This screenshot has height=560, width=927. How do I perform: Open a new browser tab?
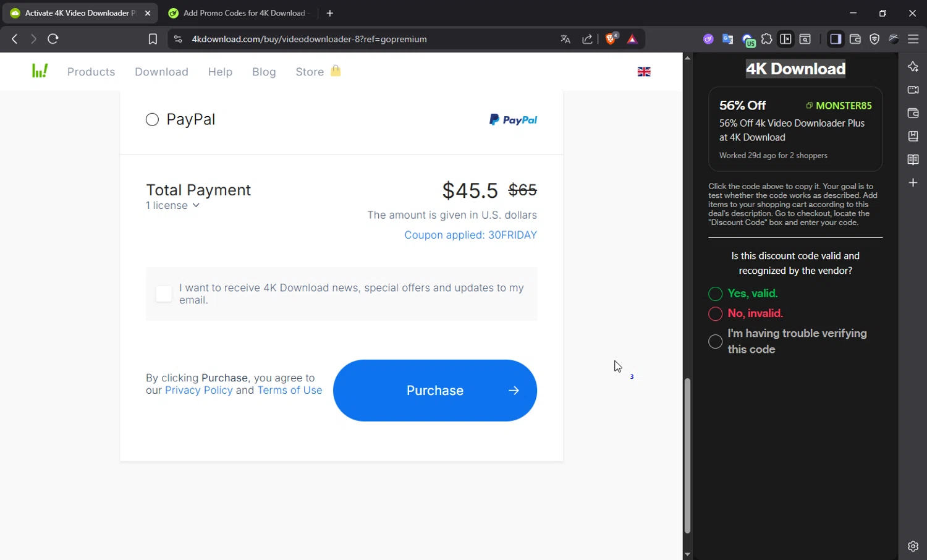330,13
